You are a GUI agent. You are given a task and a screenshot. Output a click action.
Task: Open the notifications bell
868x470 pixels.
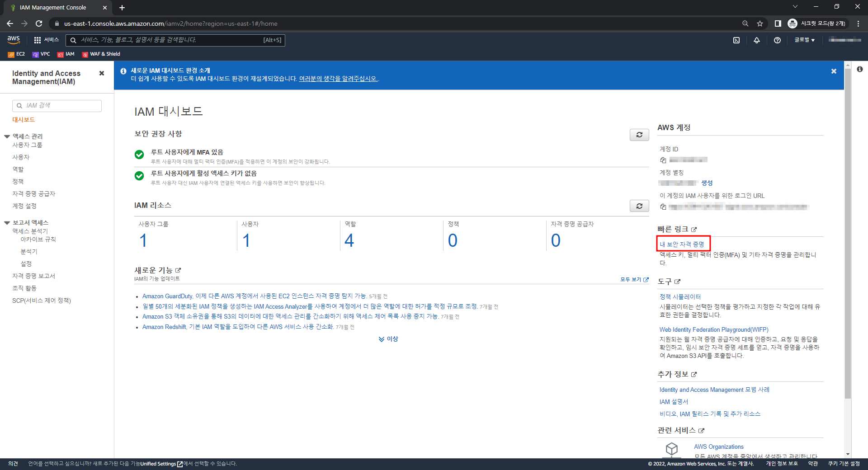[x=757, y=40]
